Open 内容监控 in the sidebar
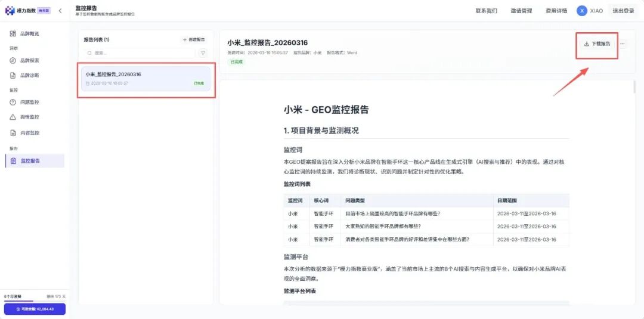This screenshot has height=319, width=644. (x=30, y=133)
